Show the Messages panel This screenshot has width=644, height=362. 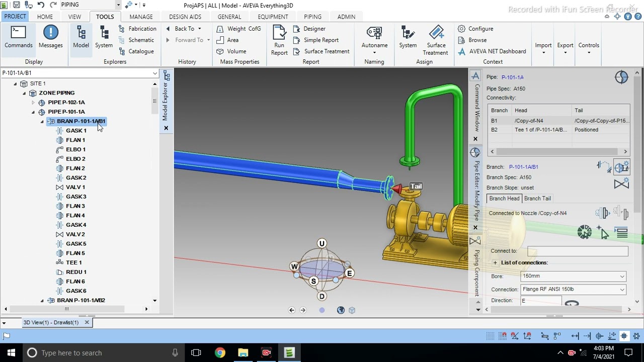pyautogui.click(x=50, y=38)
